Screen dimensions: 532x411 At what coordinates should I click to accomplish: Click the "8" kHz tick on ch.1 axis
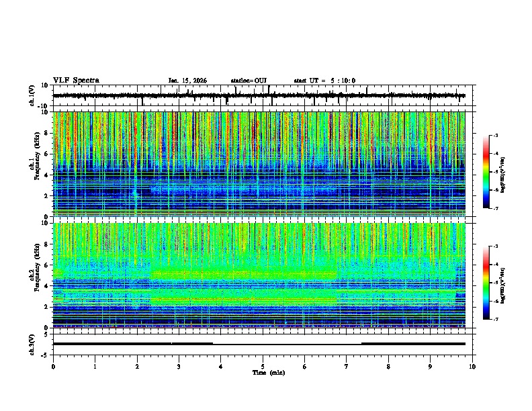(x=46, y=133)
